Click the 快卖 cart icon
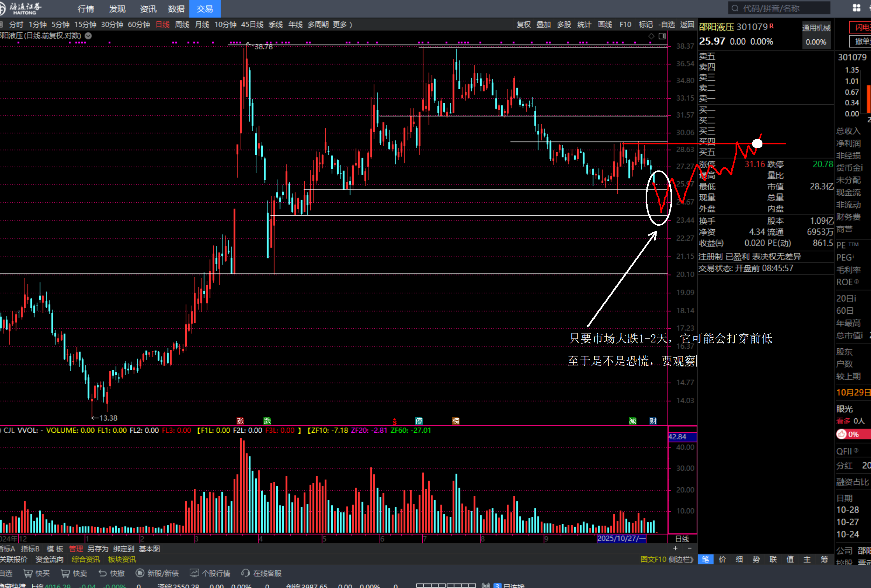Screen dimensions: 871x588 click(x=65, y=573)
